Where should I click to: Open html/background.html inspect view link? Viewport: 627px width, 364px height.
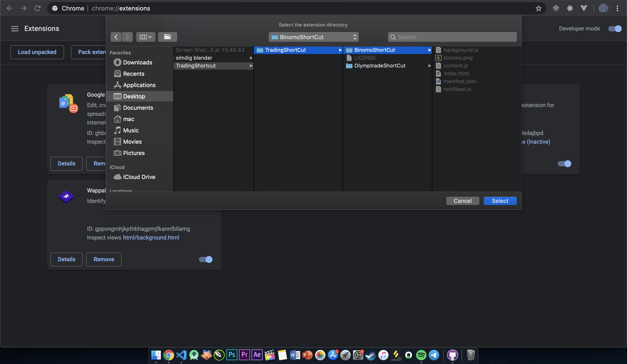pyautogui.click(x=151, y=237)
